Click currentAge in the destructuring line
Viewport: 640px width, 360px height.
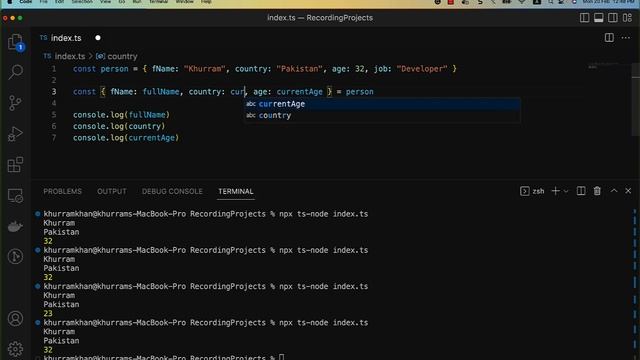click(x=300, y=92)
